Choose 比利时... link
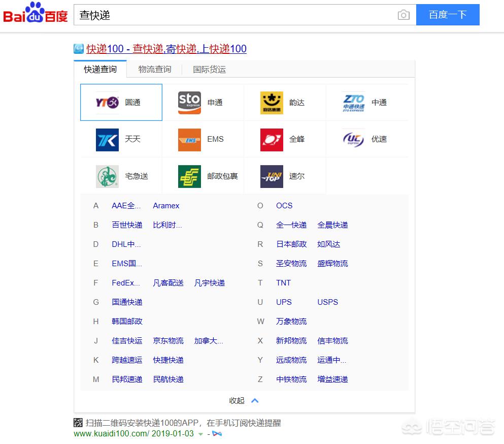 [x=167, y=225]
